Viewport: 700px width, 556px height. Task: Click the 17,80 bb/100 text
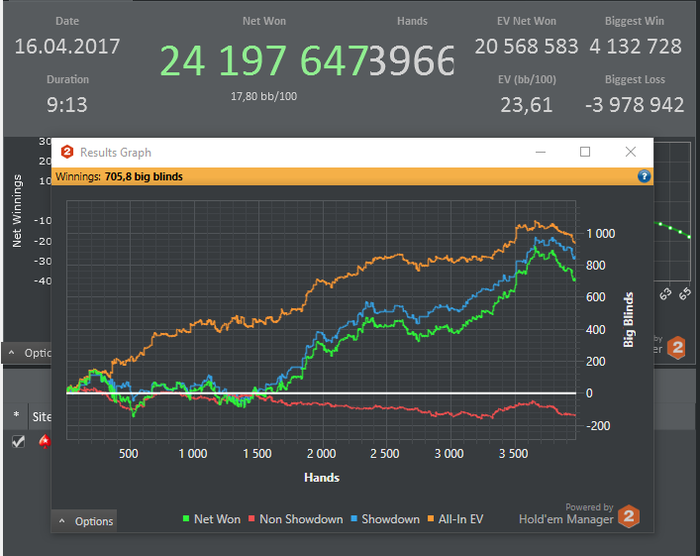pos(264,96)
